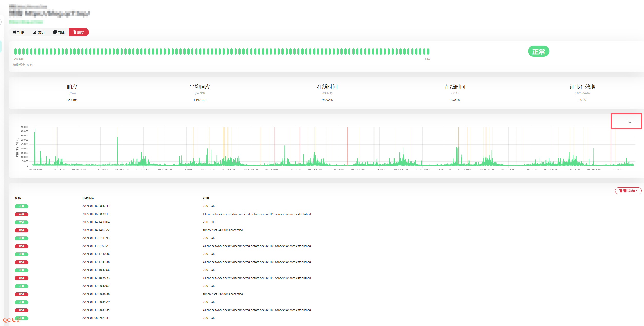Open the 1w time range dropdown
Screen dimensions: 644x326
click(x=631, y=122)
